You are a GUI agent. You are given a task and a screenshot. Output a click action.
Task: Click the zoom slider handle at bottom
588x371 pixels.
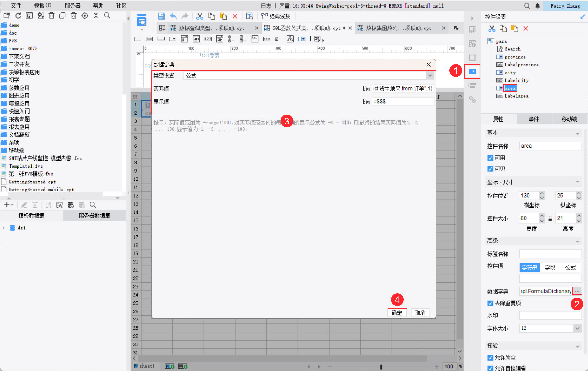click(381, 367)
